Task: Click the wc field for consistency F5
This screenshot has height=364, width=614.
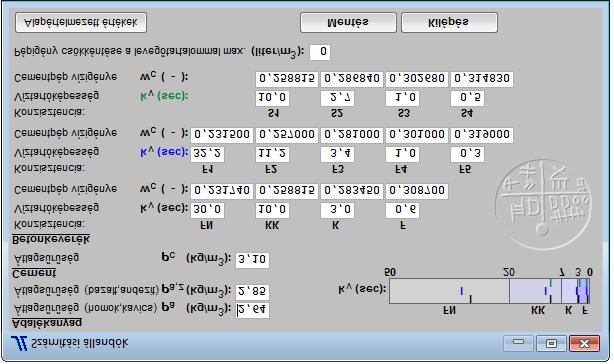Action: [482, 135]
